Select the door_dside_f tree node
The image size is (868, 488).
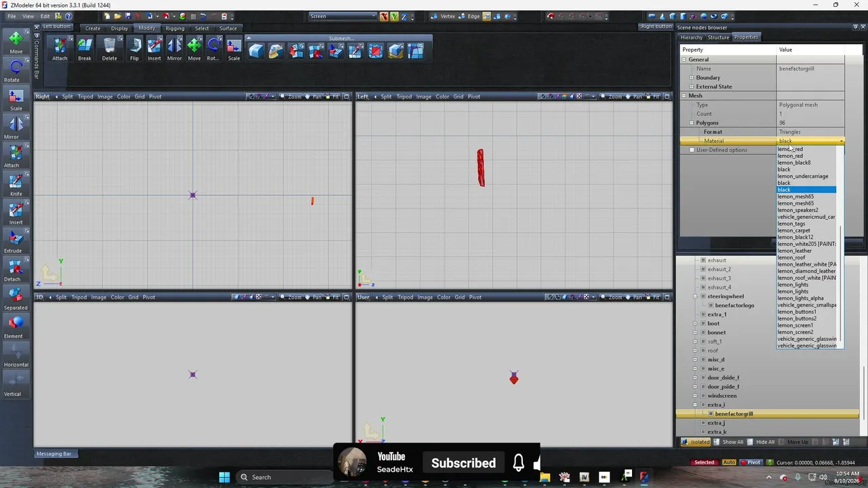pyautogui.click(x=723, y=378)
